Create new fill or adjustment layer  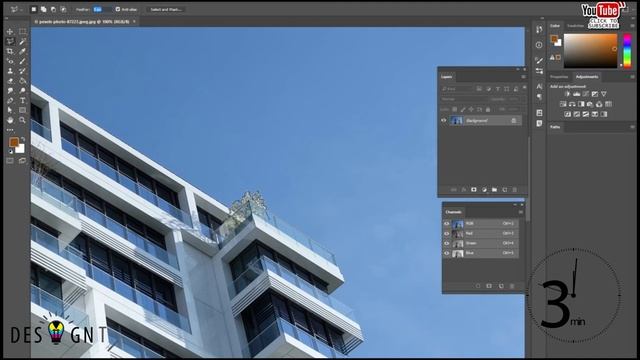484,190
